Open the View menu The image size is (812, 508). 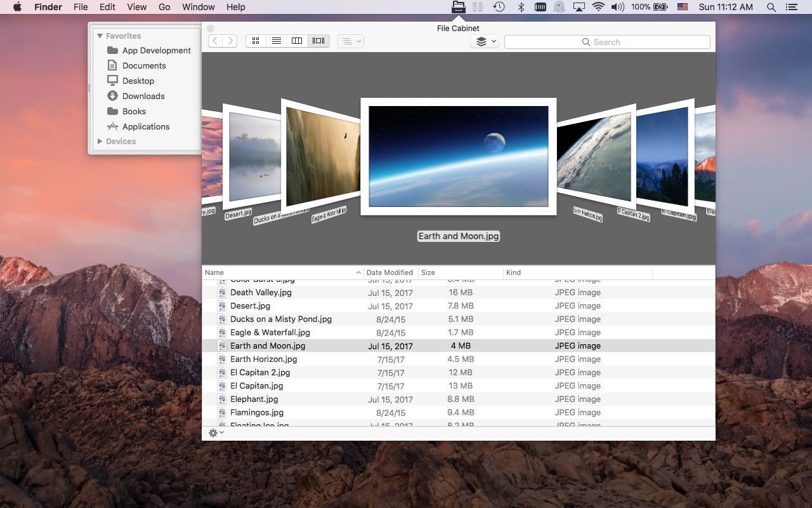(136, 7)
